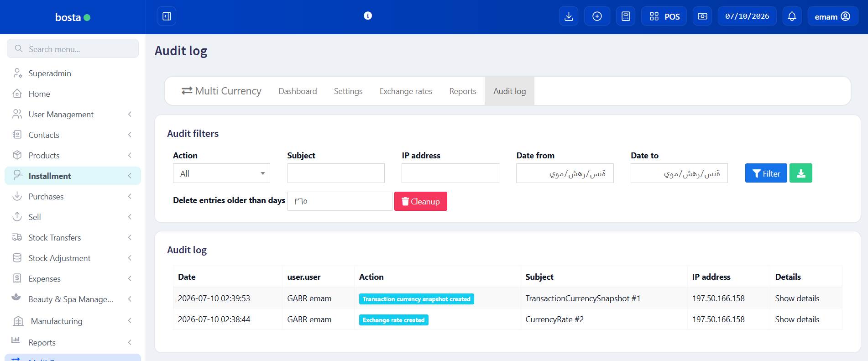Image resolution: width=868 pixels, height=361 pixels.
Task: Click the IP address filter field
Action: pos(450,173)
